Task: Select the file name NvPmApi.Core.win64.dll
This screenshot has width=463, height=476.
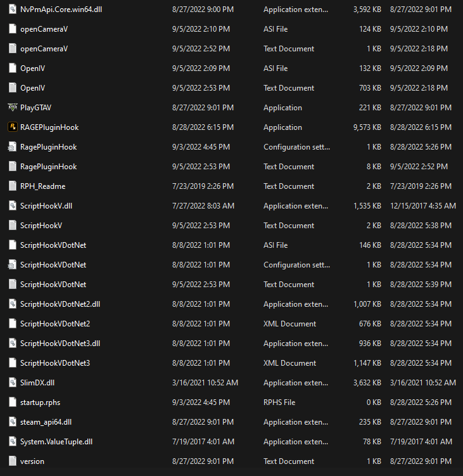Action: tap(61, 10)
